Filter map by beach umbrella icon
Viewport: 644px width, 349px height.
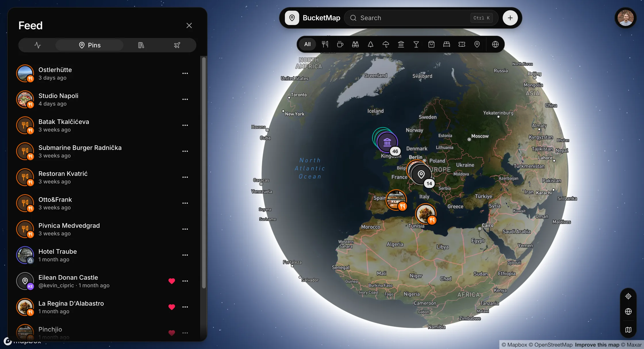(x=386, y=44)
